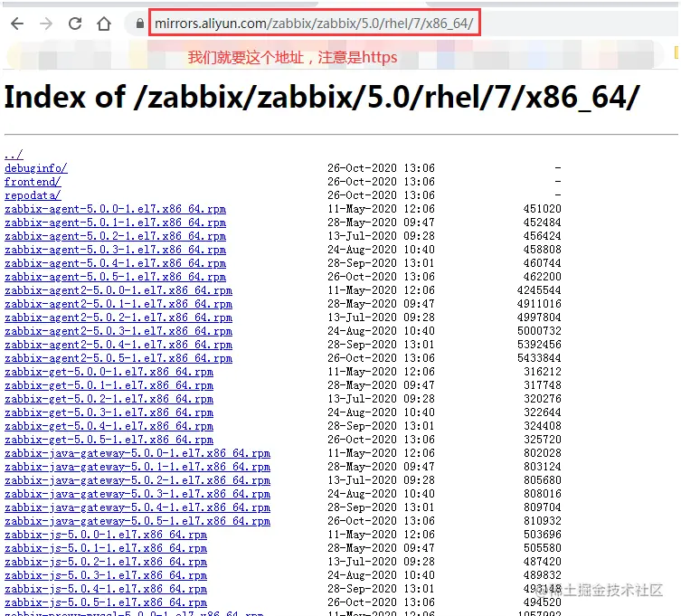Download zabbix-get-5.0.3-1.el7.x86_64.rpm
Viewport: 681px width, 616px height.
coord(109,412)
